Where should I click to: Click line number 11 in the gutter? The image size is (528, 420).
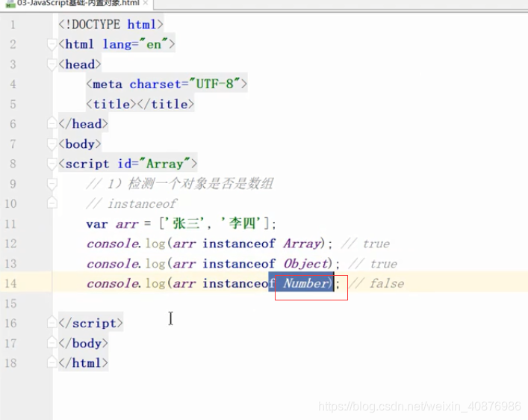pos(10,223)
